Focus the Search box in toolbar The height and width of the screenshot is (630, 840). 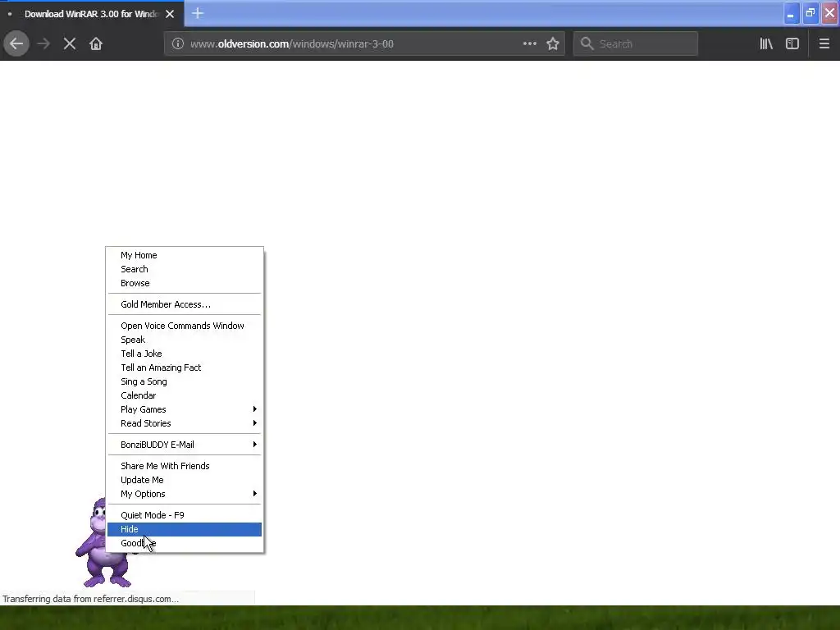[636, 43]
